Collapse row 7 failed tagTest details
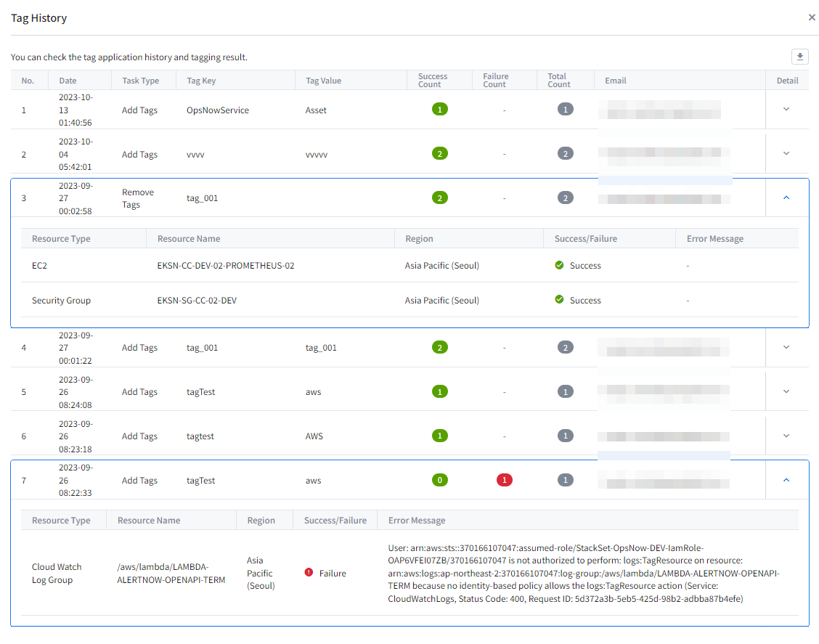 pyautogui.click(x=786, y=480)
